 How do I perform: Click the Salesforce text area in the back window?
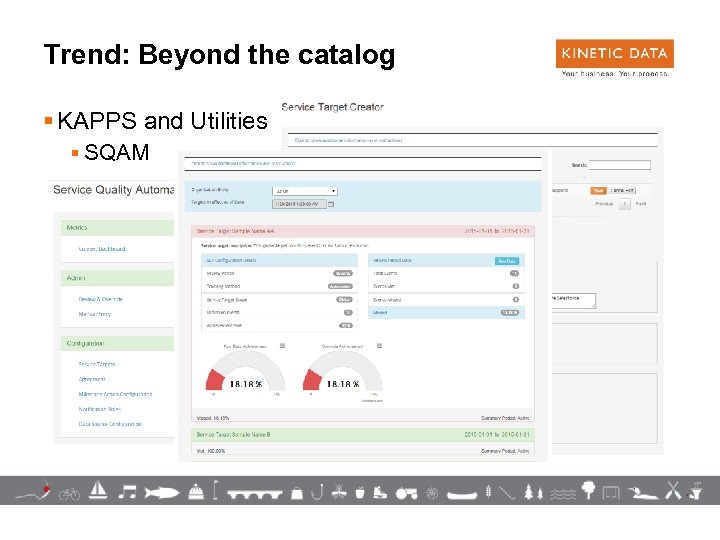pos(574,301)
